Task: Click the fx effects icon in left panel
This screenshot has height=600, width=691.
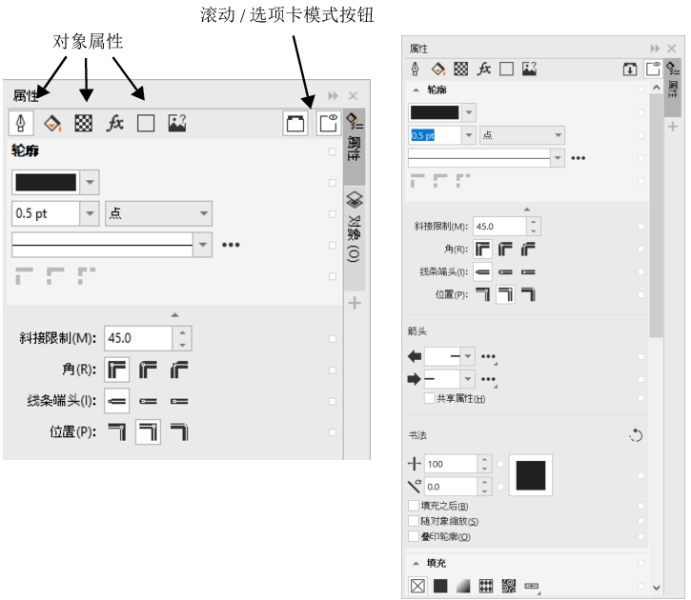Action: [x=115, y=124]
